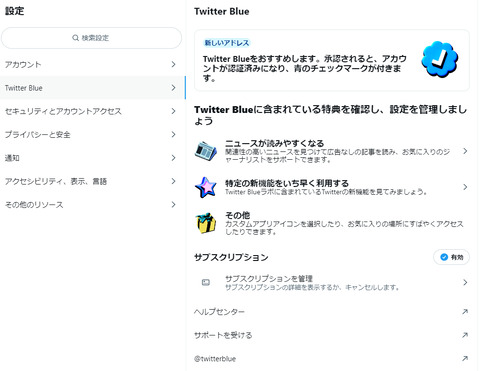The image size is (480, 371).
Task: Click external arrow icon for ヘルプセンター
Action: click(465, 312)
